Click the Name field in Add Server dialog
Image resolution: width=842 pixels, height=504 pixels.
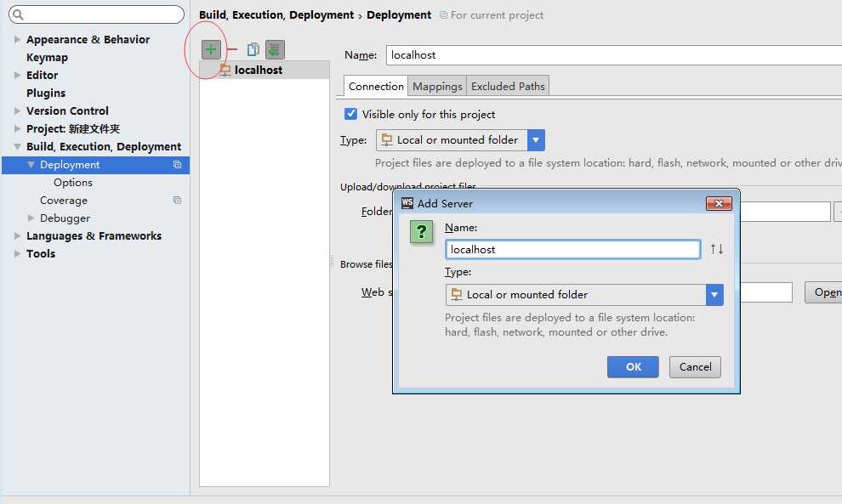tap(572, 249)
